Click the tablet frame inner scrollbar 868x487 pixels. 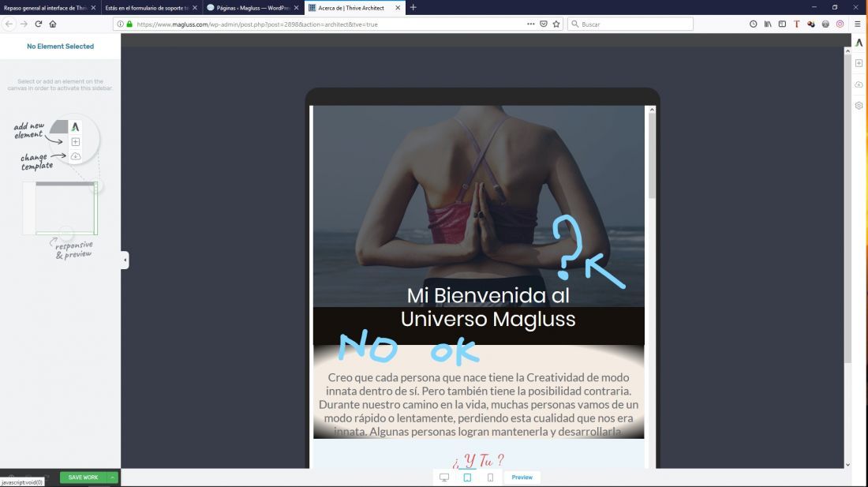click(652, 155)
